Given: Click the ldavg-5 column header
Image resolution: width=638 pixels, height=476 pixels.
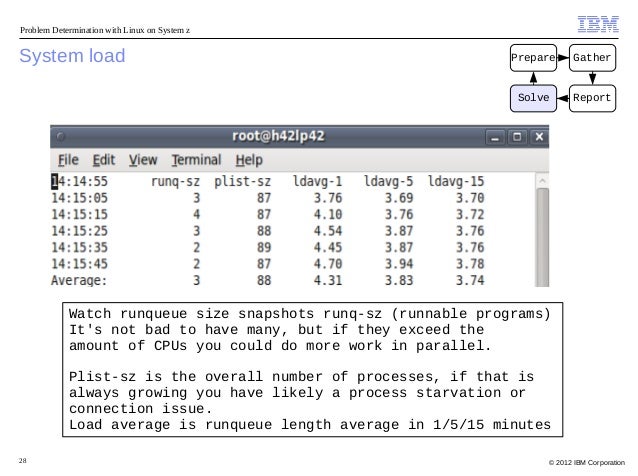Looking at the screenshot, I should click(x=388, y=181).
